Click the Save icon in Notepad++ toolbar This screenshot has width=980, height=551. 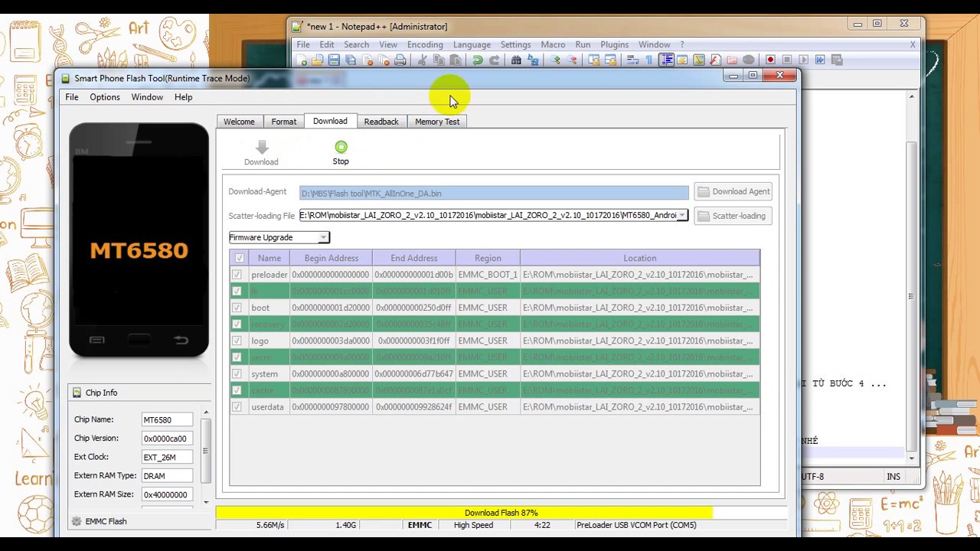(334, 60)
